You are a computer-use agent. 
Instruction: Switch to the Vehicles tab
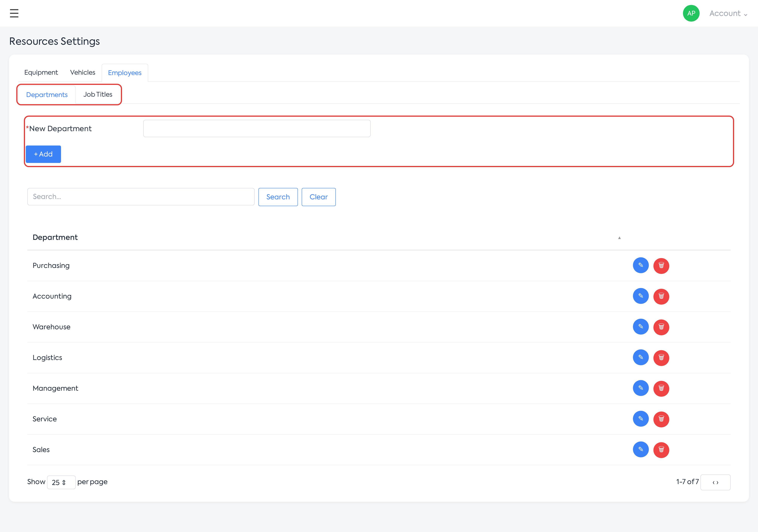click(x=83, y=72)
